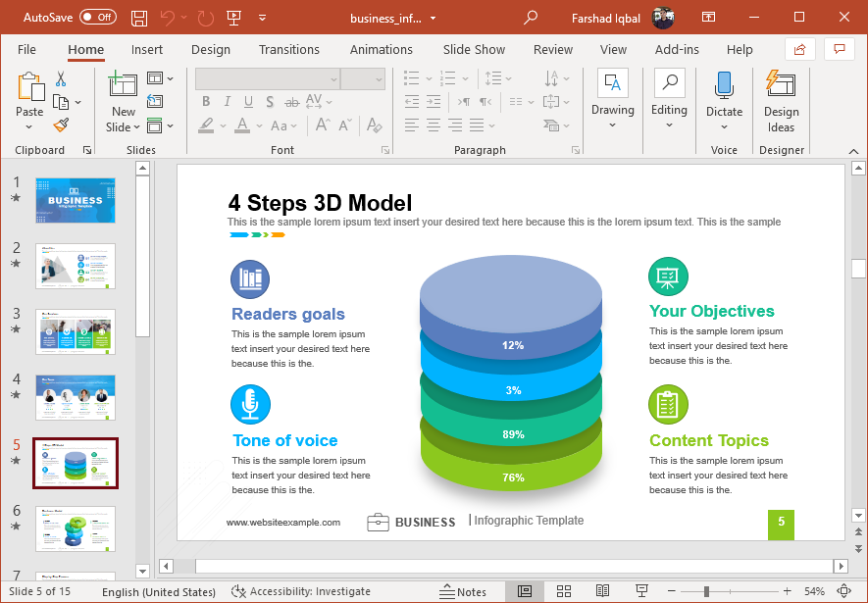Click the Save icon in title bar
Image resolution: width=868 pixels, height=603 pixels.
(139, 18)
